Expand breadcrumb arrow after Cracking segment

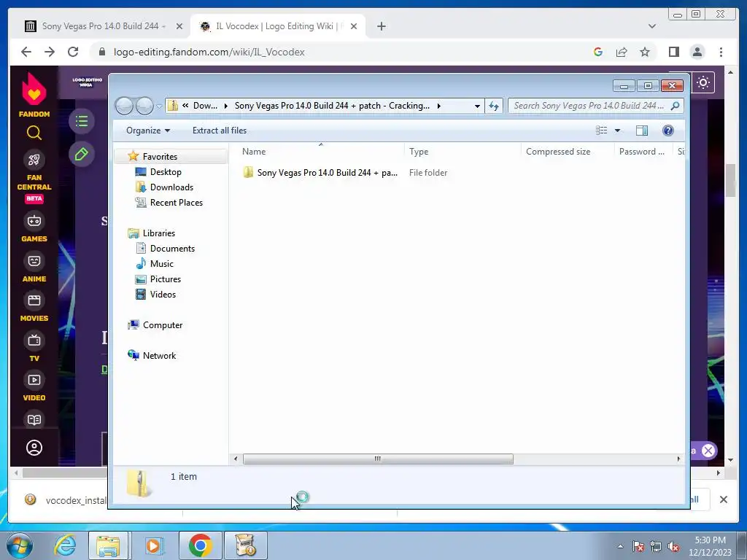click(x=438, y=106)
